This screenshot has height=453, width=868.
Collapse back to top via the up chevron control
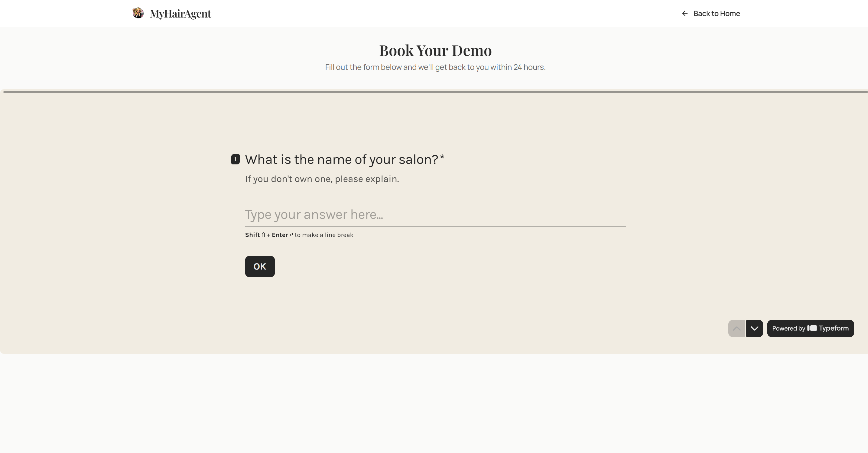pos(736,328)
